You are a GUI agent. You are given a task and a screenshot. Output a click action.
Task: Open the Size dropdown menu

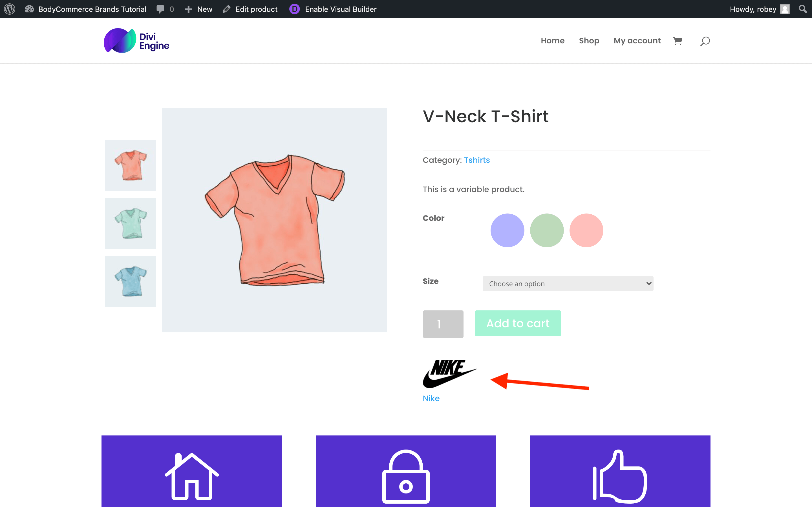pyautogui.click(x=567, y=283)
